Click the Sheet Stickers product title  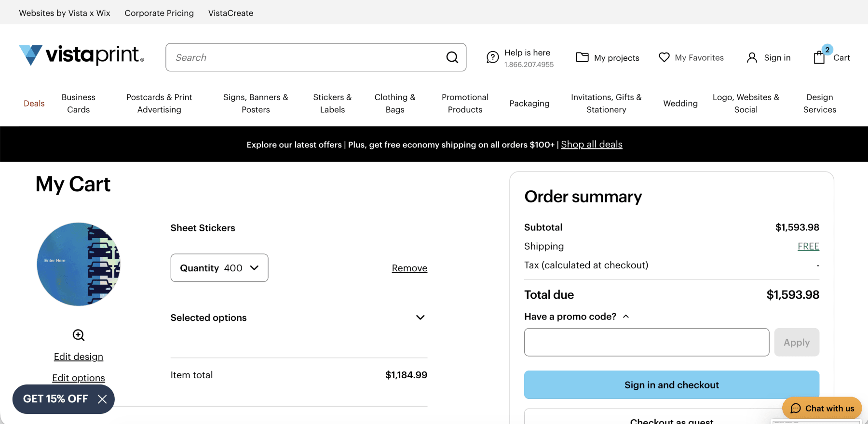pos(203,228)
